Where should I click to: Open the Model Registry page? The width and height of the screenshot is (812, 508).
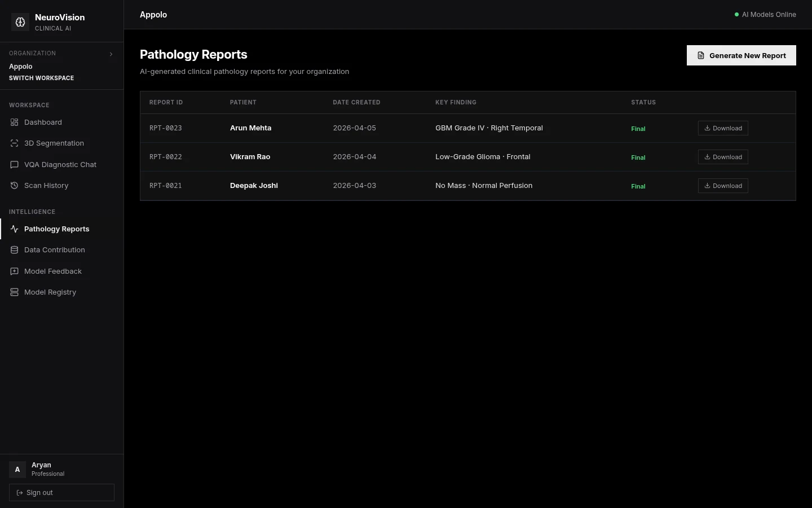pos(62,292)
